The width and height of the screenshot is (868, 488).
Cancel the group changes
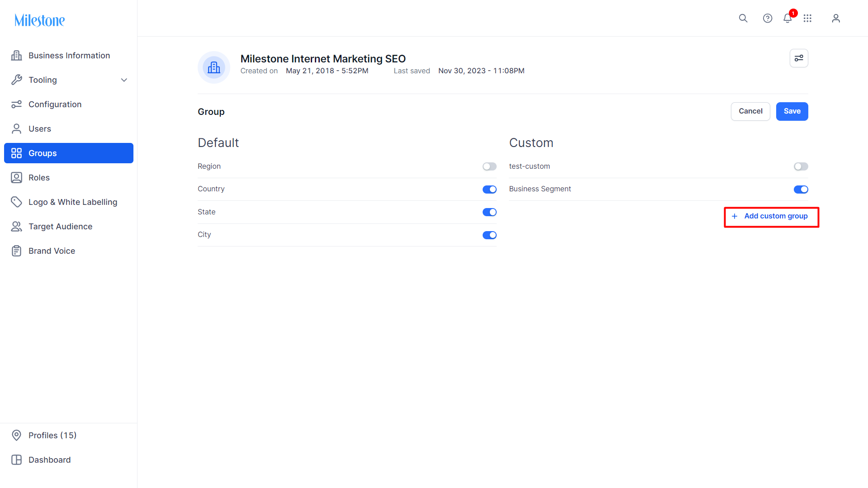point(750,111)
